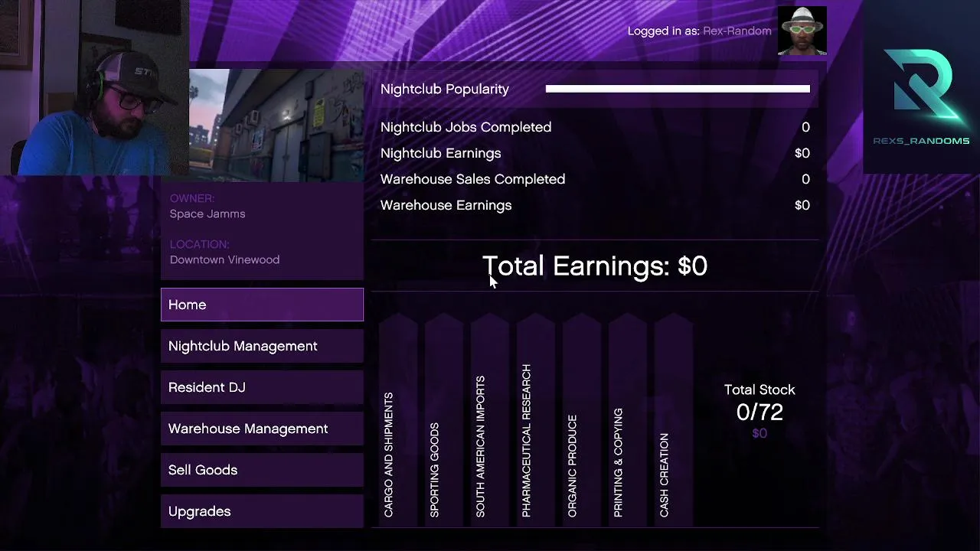This screenshot has width=980, height=551.
Task: Click the Nightclub Popularity label
Action: pos(444,89)
